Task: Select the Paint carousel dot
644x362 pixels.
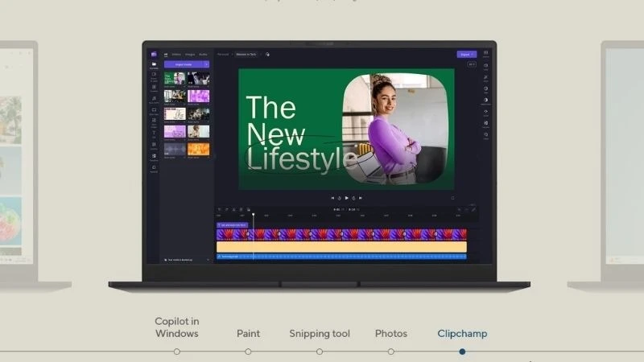Action: 248,352
